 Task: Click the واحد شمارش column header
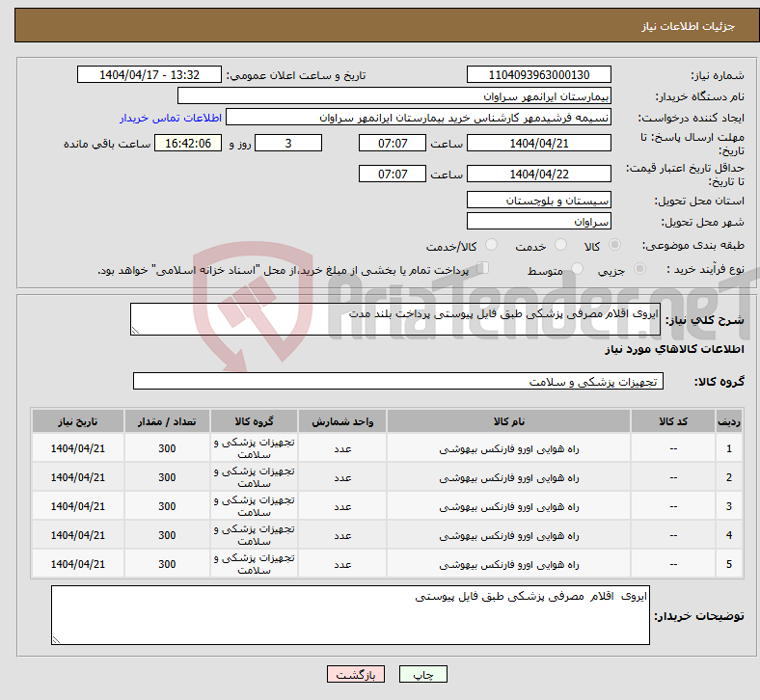[342, 421]
